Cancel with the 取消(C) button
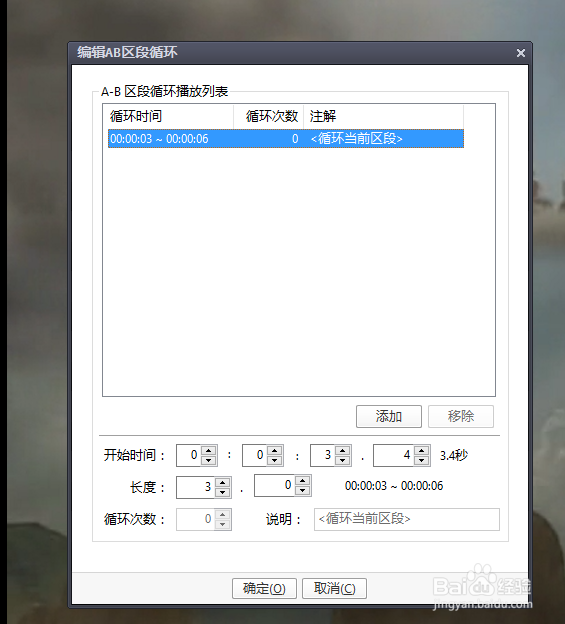The width and height of the screenshot is (565, 624). click(334, 588)
